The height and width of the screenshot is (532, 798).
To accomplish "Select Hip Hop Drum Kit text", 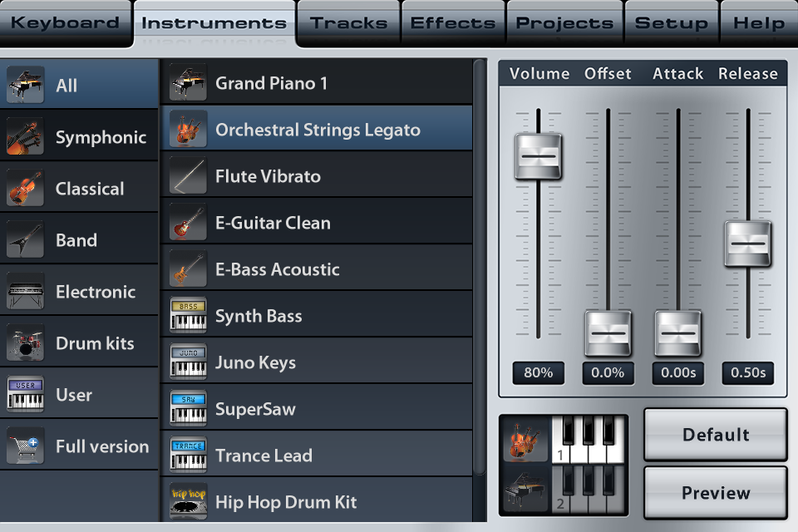I will coord(286,502).
